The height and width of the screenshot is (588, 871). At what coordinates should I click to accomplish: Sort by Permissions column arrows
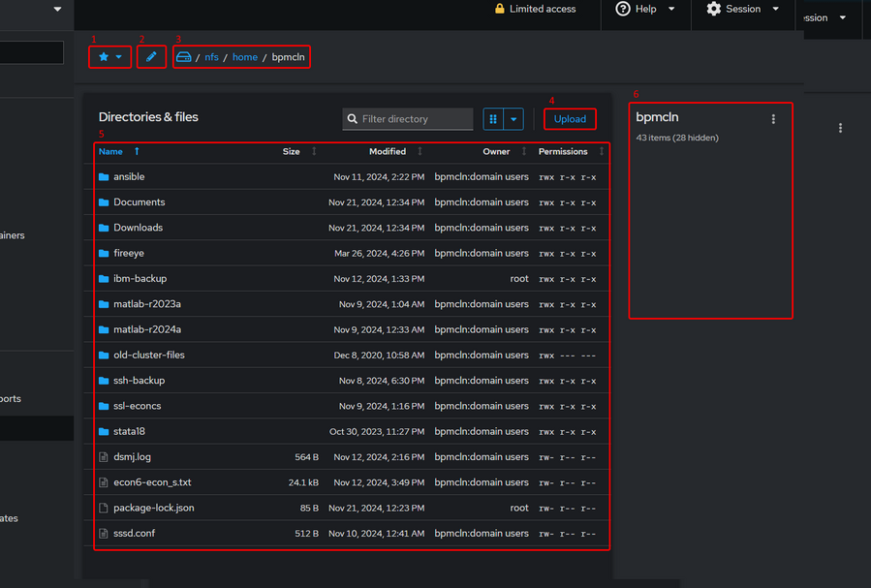[602, 151]
